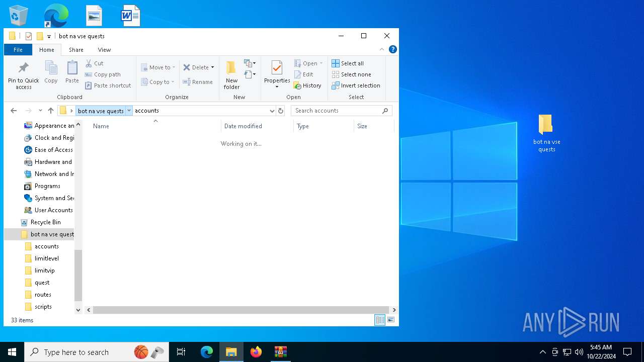Sort by the Type column header
The image size is (644, 362).
[324, 126]
